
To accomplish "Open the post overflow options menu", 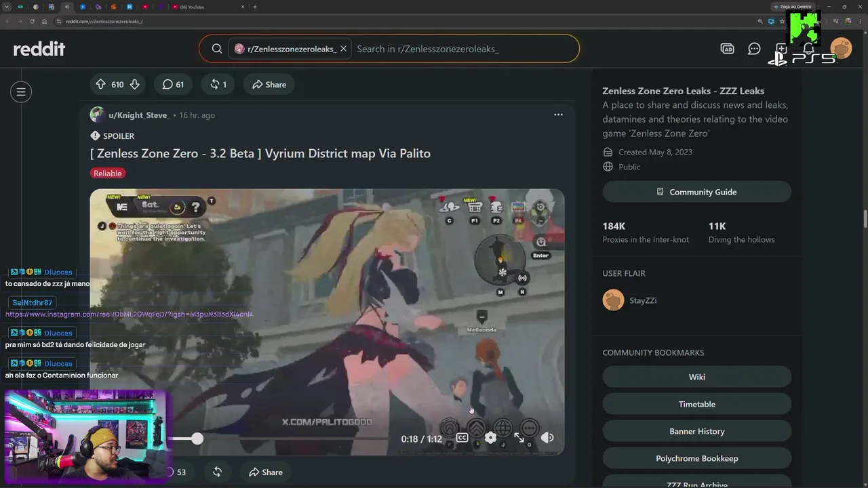I will 558,115.
